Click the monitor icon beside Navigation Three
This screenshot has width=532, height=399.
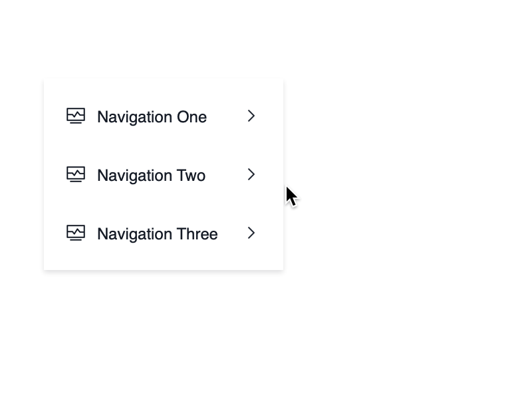coord(76,233)
